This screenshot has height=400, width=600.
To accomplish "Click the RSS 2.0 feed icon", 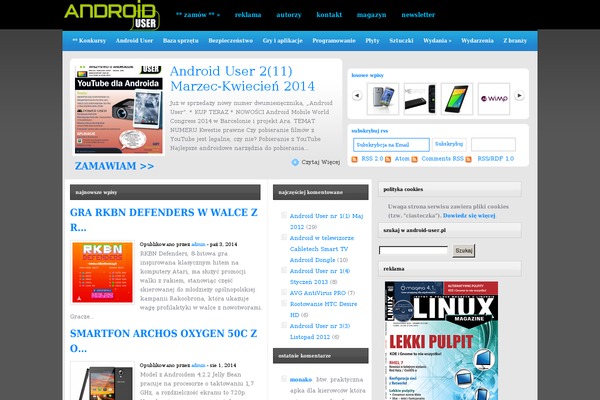I will [x=354, y=159].
